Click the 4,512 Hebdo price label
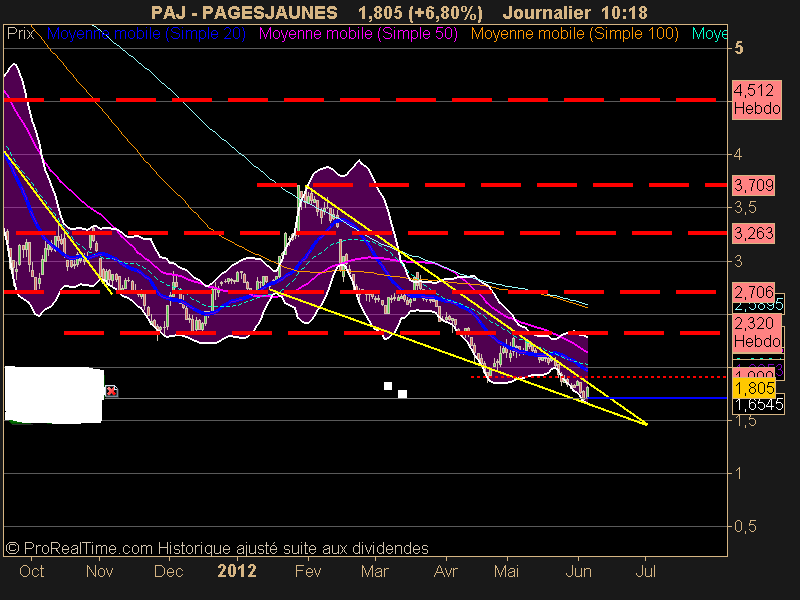 click(757, 99)
